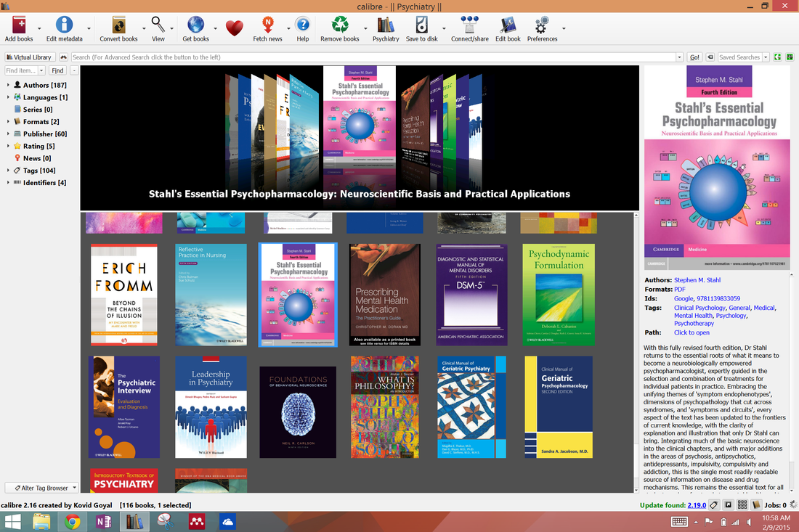799x532 pixels.
Task: Toggle the book details status bar icon
Action: point(756,505)
